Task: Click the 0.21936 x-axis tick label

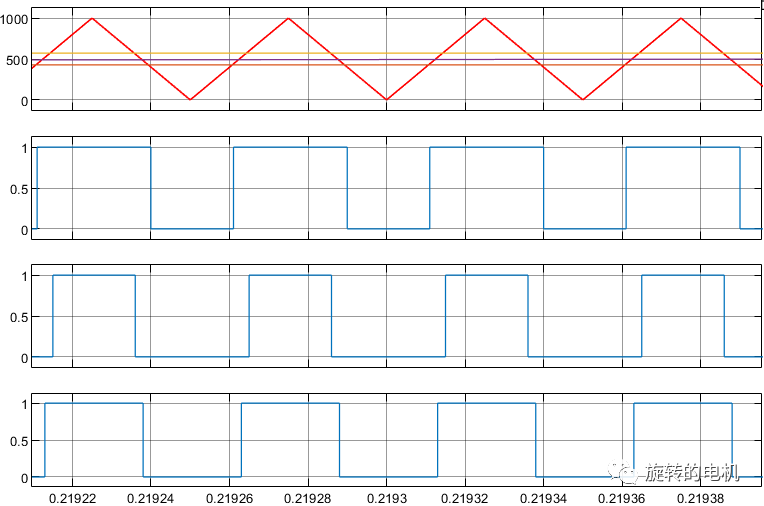Action: point(622,498)
